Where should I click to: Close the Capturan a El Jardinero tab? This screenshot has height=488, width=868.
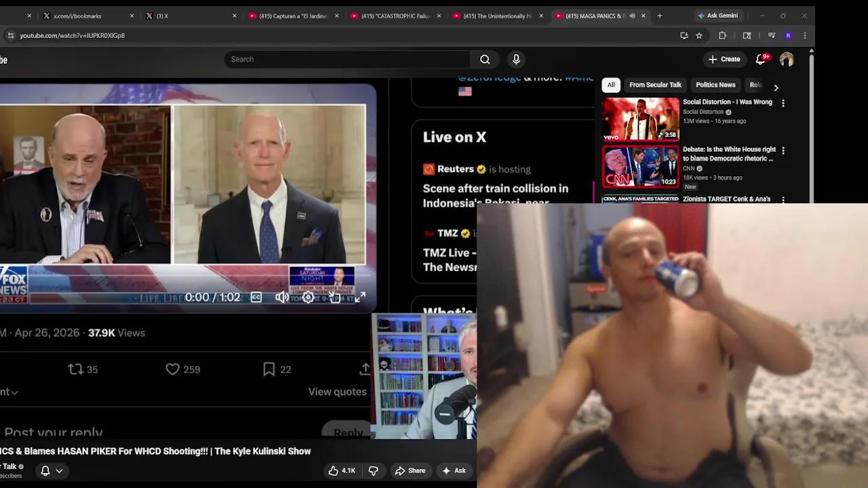336,16
